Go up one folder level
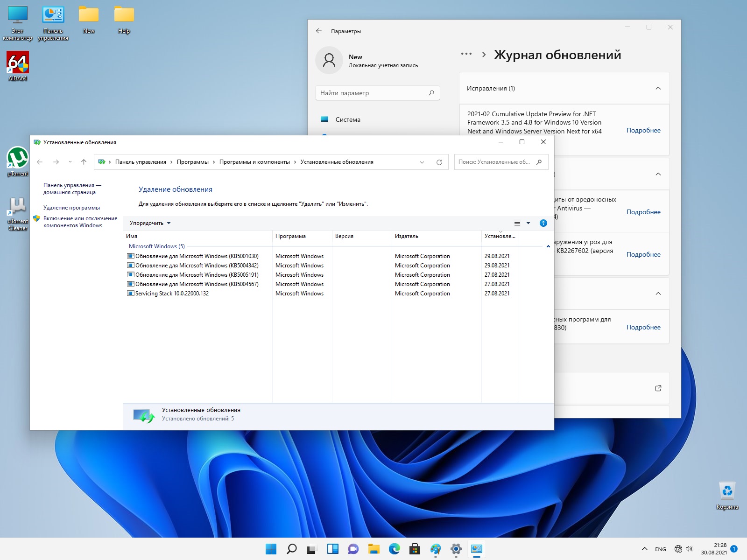Image resolution: width=747 pixels, height=560 pixels. point(84,162)
